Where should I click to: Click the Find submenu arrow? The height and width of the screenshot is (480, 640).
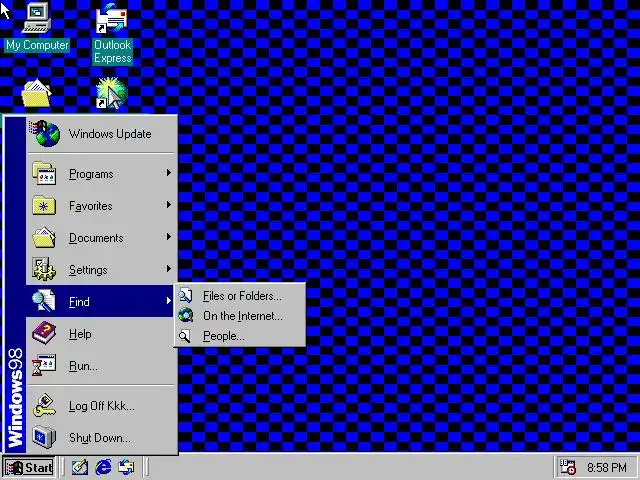click(169, 301)
